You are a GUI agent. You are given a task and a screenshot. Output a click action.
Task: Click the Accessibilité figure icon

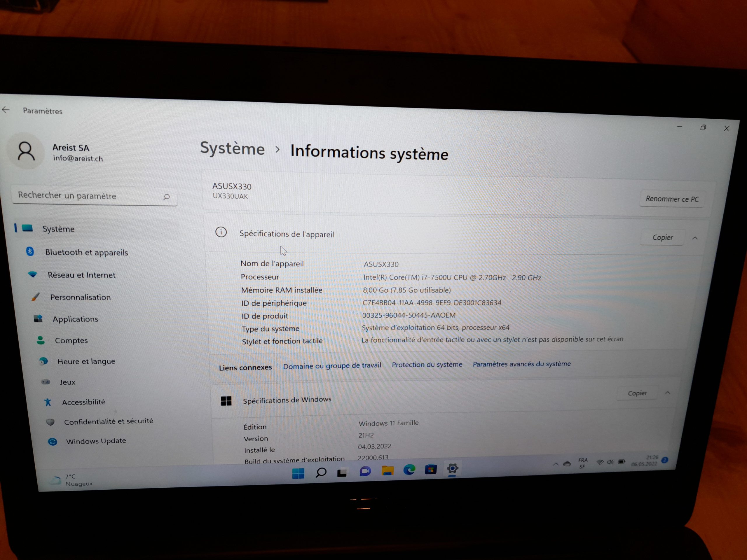(48, 402)
